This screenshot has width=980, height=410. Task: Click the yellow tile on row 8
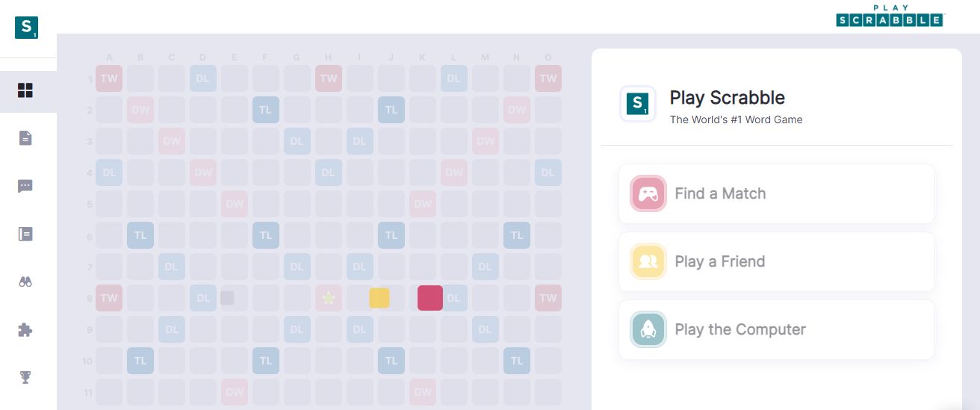click(379, 298)
